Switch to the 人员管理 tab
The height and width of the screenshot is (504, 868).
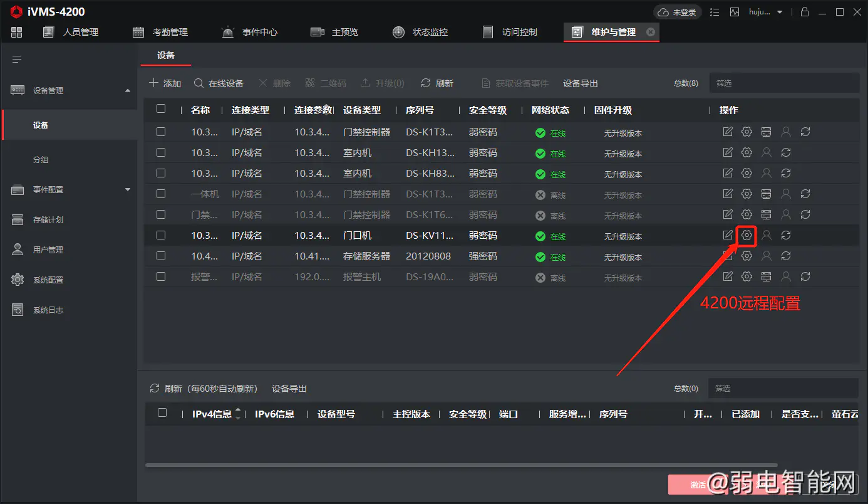tap(71, 32)
